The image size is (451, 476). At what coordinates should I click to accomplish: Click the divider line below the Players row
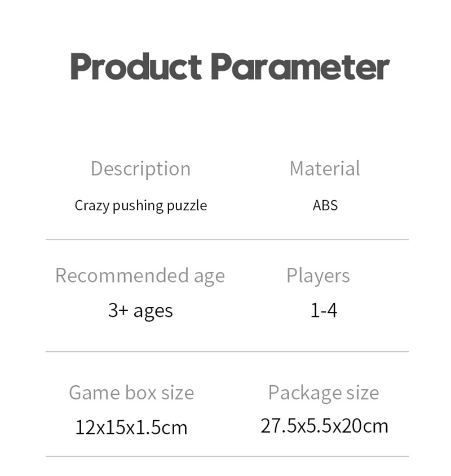[x=227, y=352]
